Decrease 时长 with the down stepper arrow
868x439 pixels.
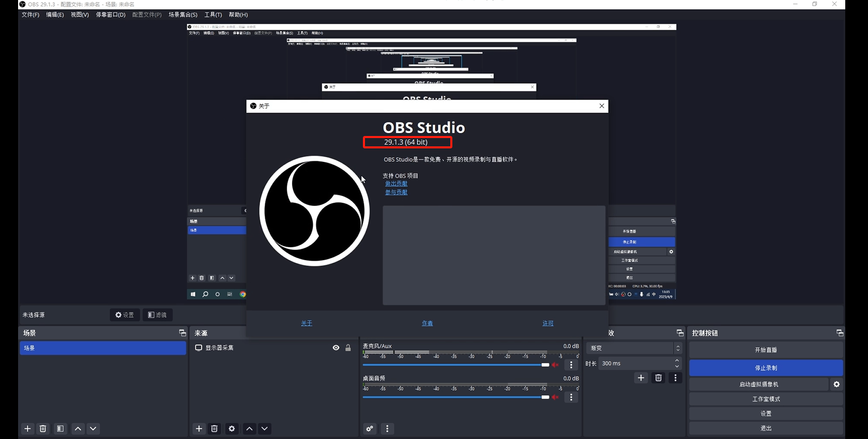pos(677,367)
